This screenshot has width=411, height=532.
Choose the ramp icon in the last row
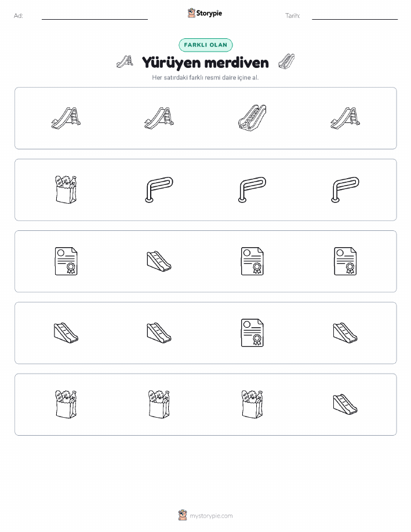pyautogui.click(x=345, y=404)
